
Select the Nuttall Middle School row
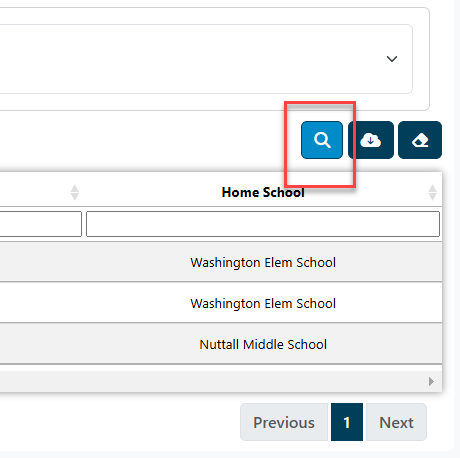coord(221,344)
